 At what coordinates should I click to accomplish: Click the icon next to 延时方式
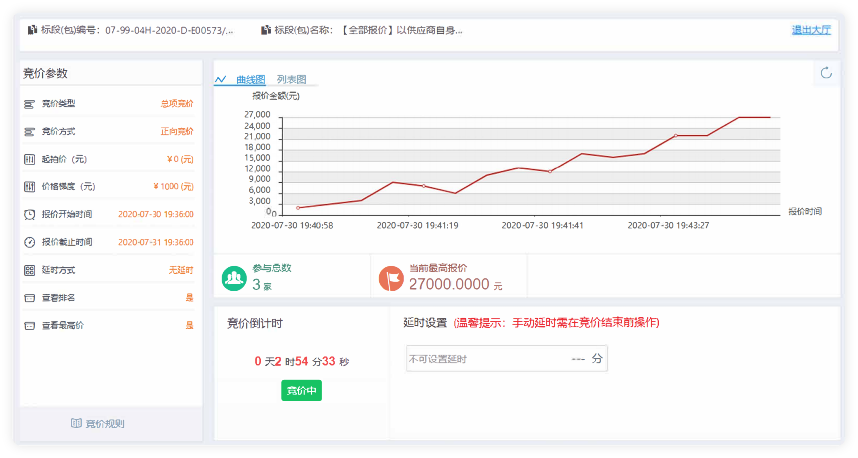[x=30, y=270]
